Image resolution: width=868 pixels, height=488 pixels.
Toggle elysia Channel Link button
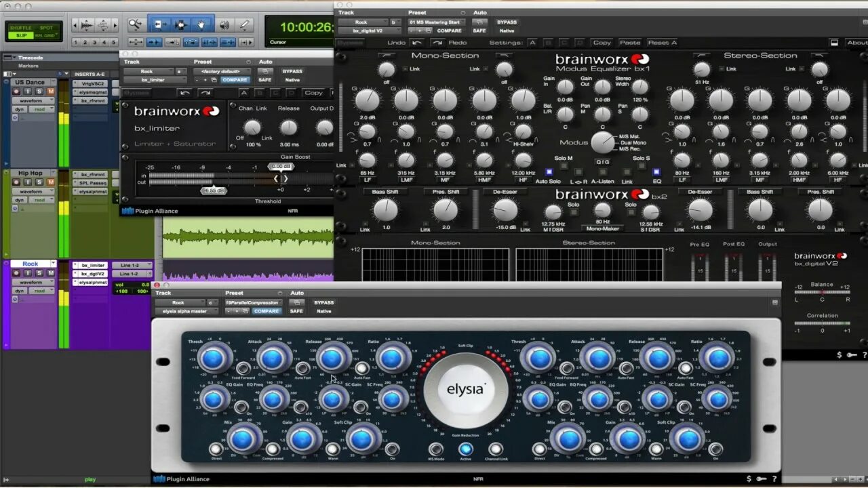pyautogui.click(x=496, y=449)
